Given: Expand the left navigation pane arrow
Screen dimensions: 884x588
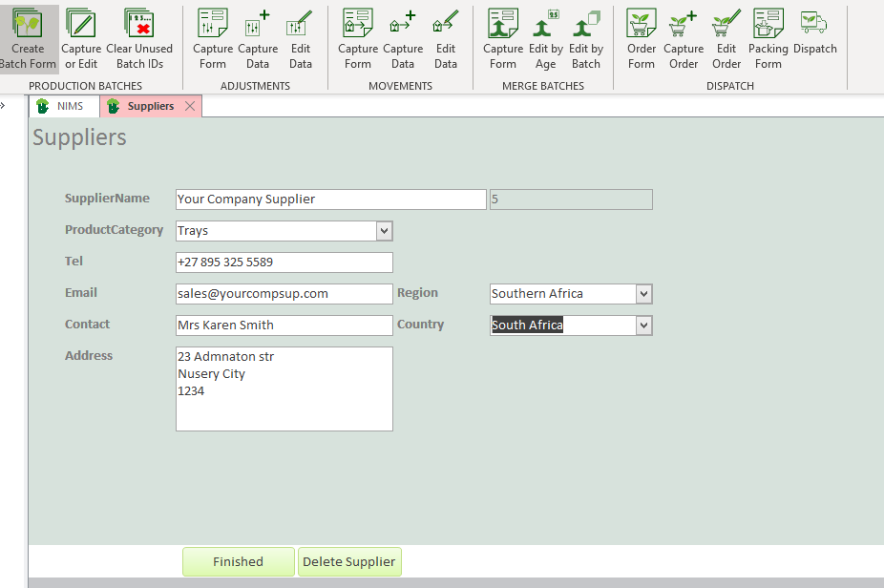Looking at the screenshot, I should tap(4, 106).
